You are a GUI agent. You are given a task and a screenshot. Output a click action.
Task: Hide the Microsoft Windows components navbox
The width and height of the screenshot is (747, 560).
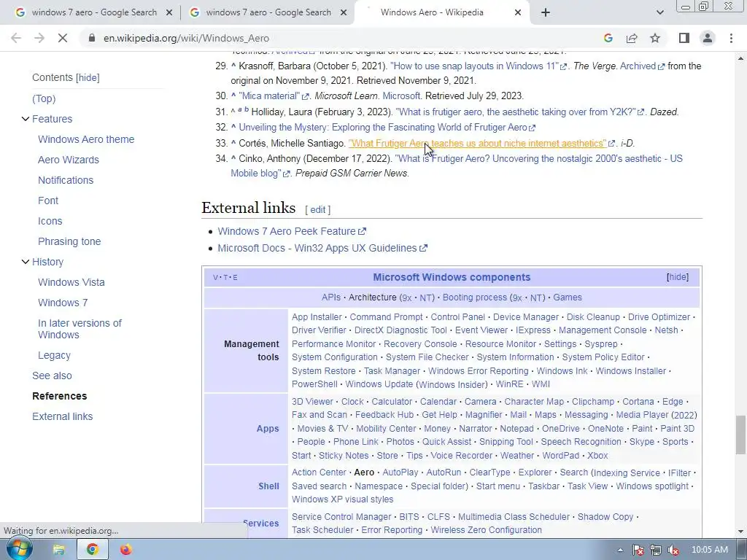point(678,277)
